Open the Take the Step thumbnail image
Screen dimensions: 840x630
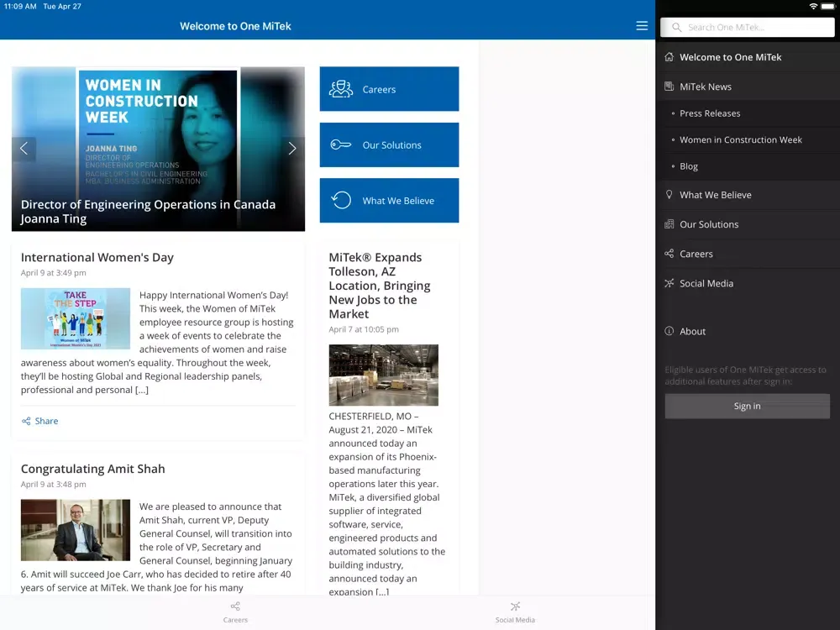coord(76,318)
